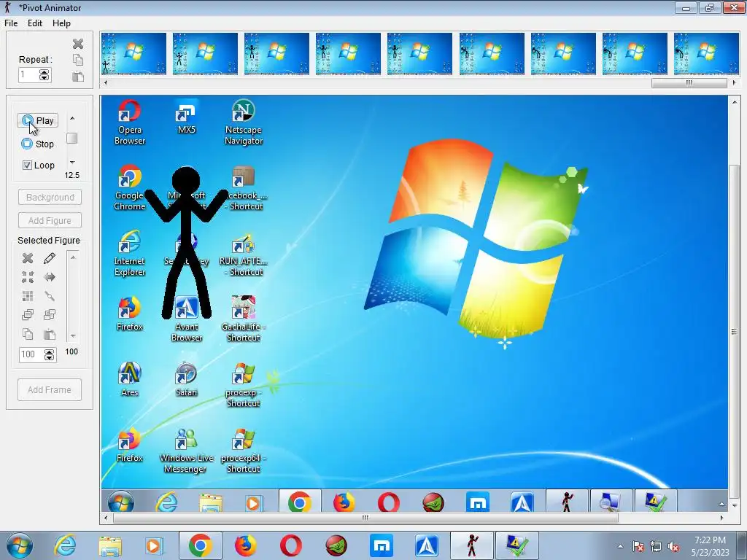Open Action Center flag in system tray

coord(638,547)
